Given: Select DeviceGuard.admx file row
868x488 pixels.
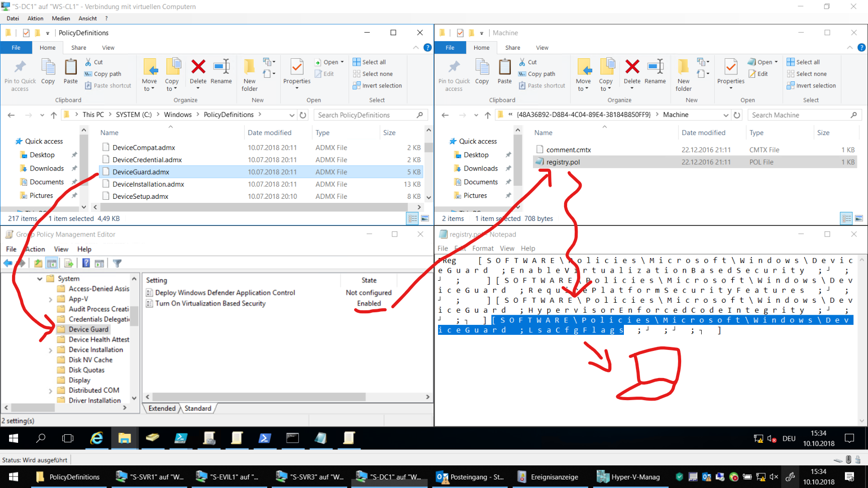Looking at the screenshot, I should 261,172.
